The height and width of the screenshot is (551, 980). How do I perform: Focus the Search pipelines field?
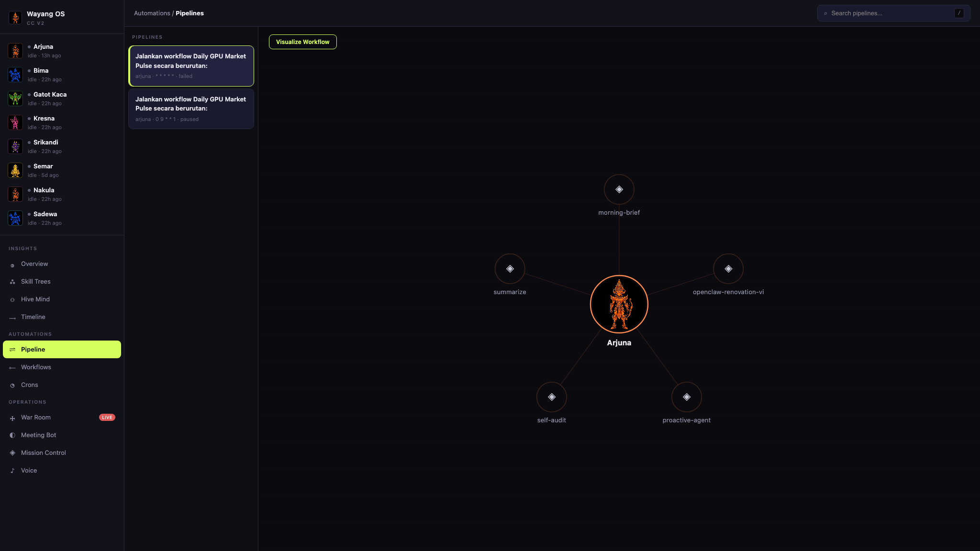893,13
